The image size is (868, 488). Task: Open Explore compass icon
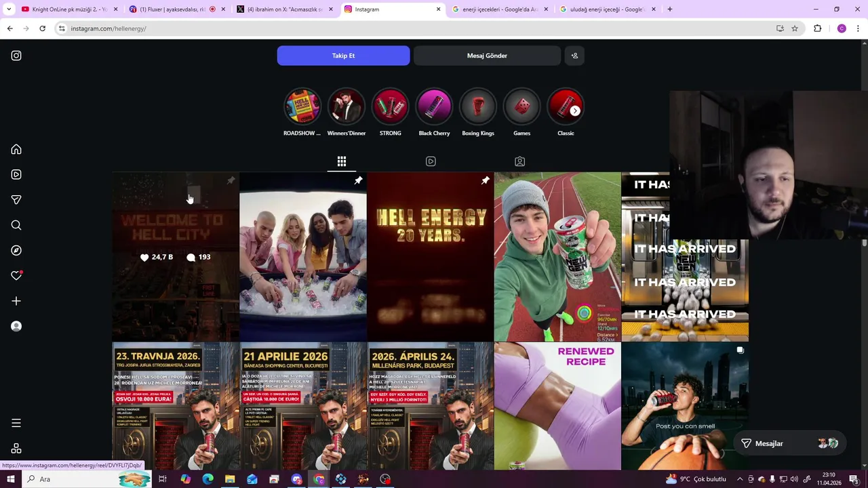pyautogui.click(x=16, y=250)
